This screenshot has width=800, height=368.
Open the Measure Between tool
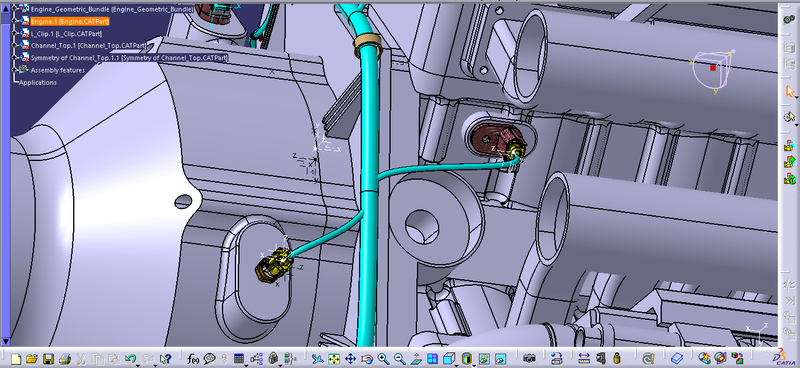pyautogui.click(x=585, y=359)
